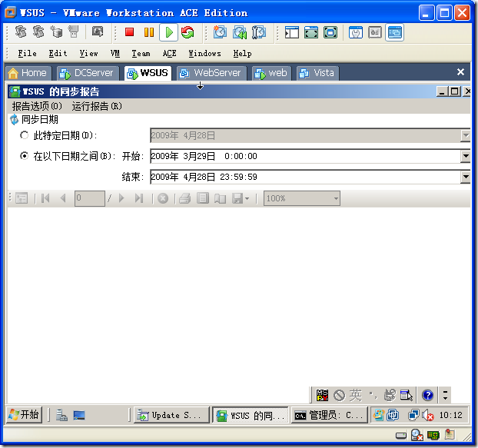Open the export save dropdown
This screenshot has height=448, width=478.
(x=241, y=198)
